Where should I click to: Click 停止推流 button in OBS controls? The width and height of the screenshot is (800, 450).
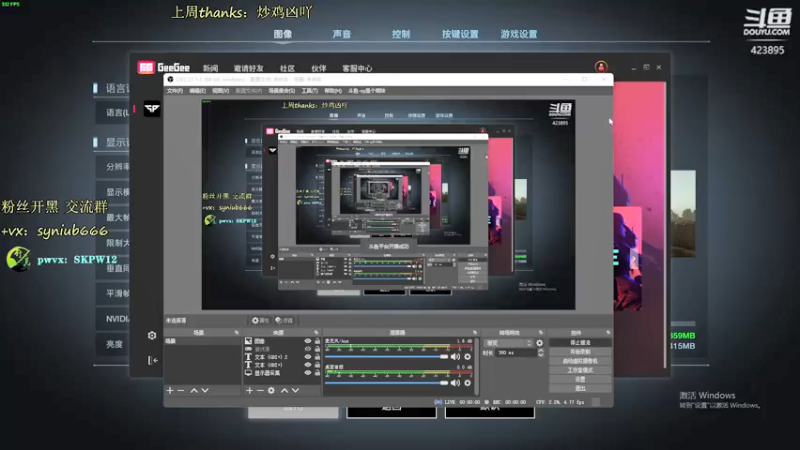click(x=580, y=342)
